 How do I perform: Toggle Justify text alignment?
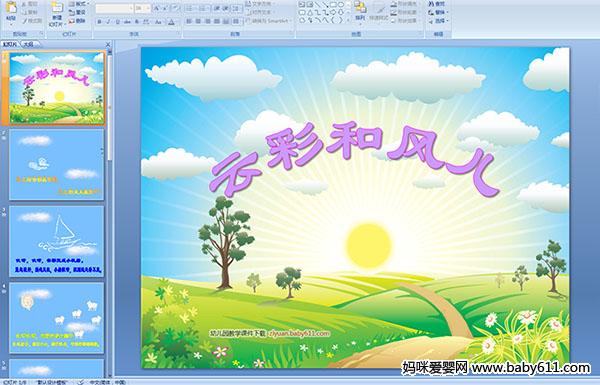pos(217,21)
